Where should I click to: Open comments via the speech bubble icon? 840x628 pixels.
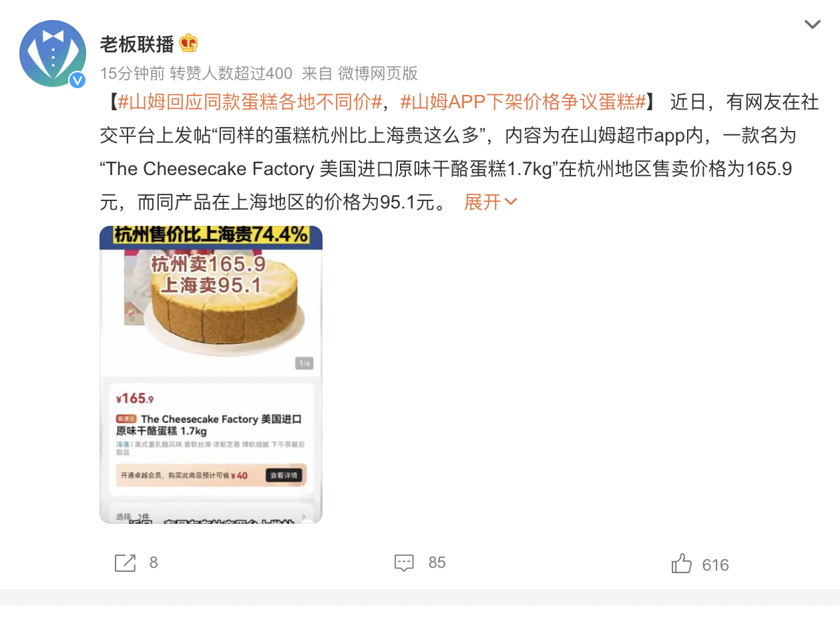[x=404, y=563]
